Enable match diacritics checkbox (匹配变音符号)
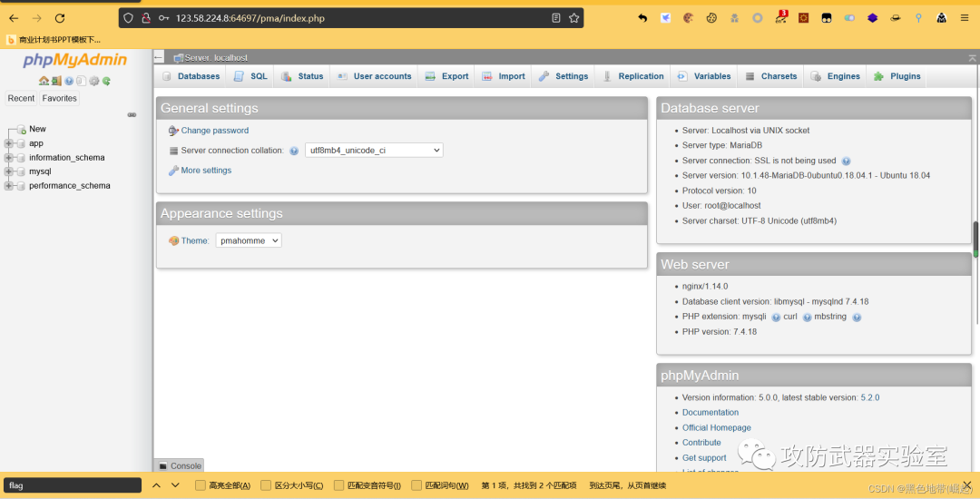Image resolution: width=980 pixels, height=499 pixels. pyautogui.click(x=338, y=485)
